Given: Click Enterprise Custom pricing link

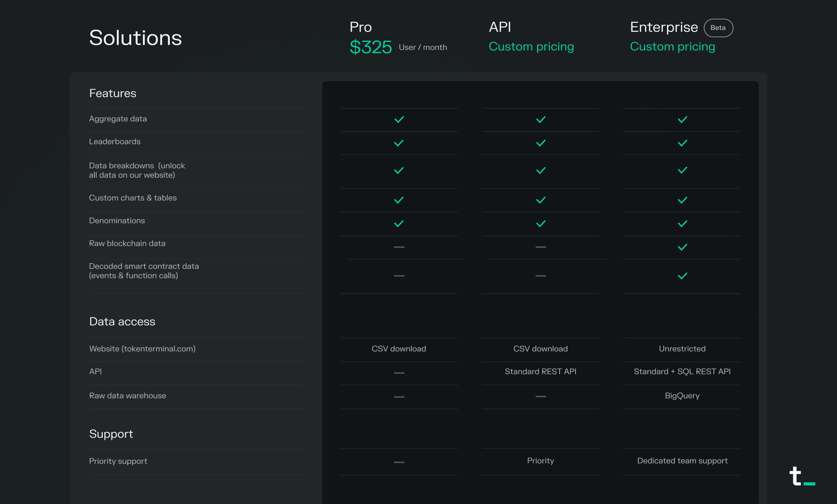Looking at the screenshot, I should tap(672, 46).
